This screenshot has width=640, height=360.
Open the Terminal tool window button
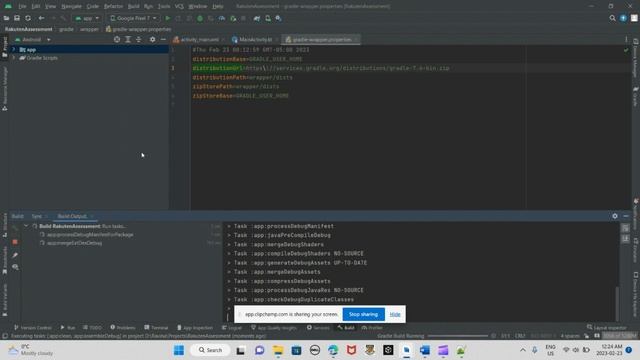156,327
